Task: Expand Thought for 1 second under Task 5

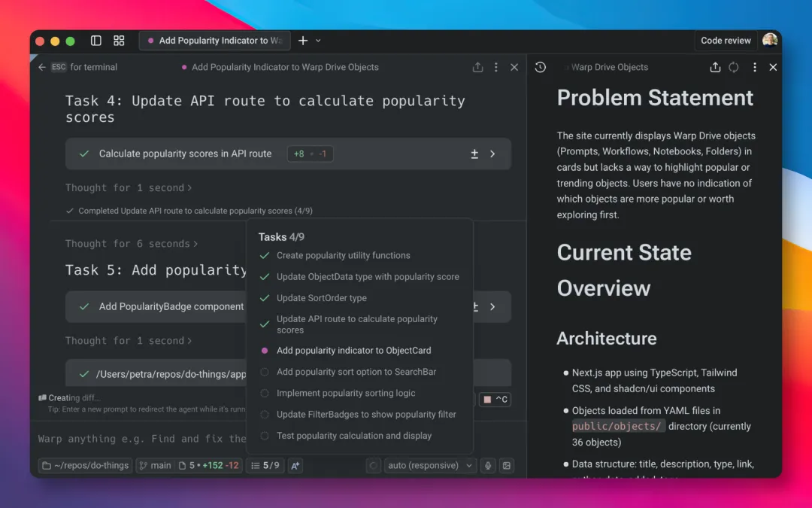Action: point(129,341)
